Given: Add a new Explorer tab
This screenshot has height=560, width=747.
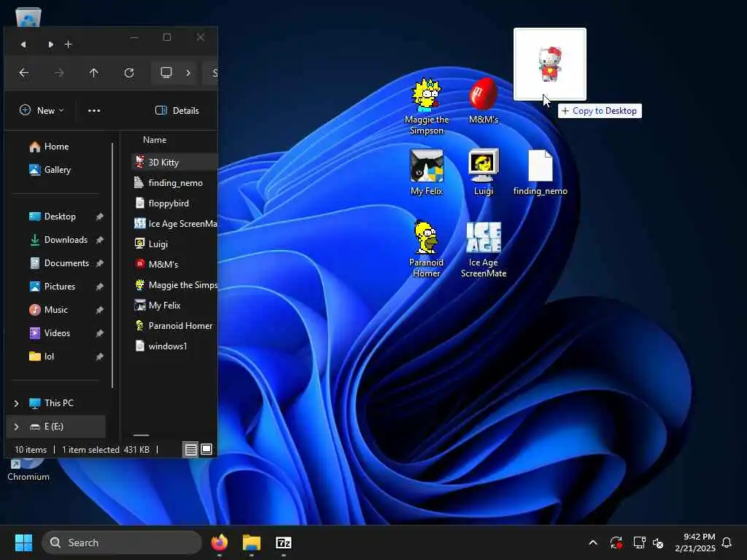Looking at the screenshot, I should click(x=68, y=44).
